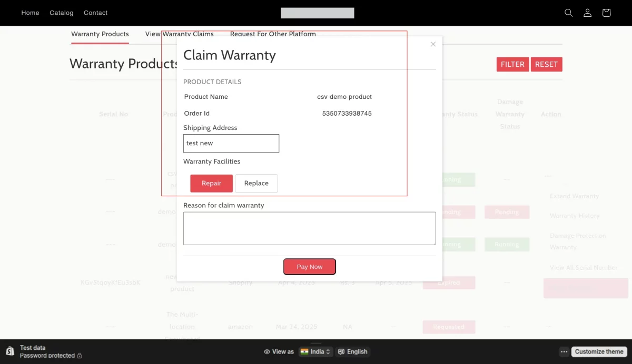Open the India country selector

[315, 351]
